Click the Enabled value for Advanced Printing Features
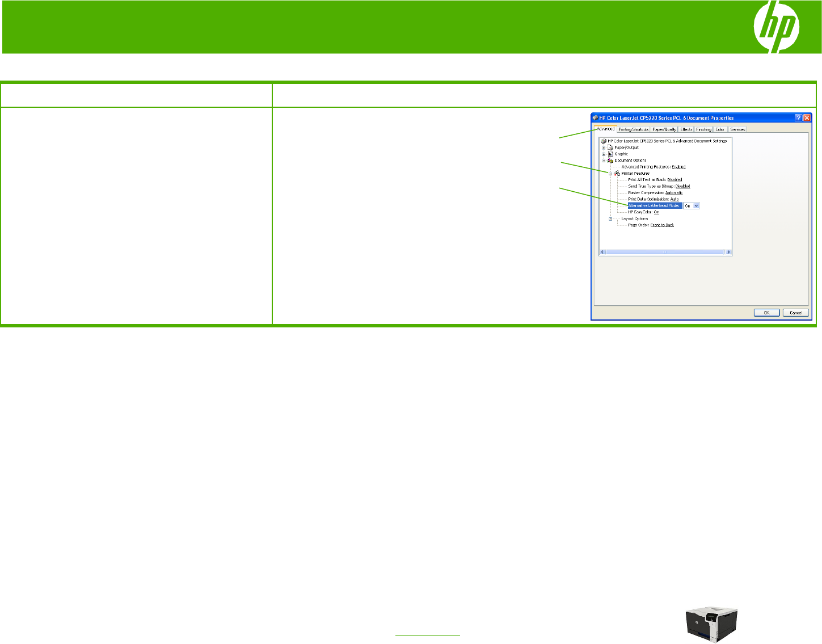Screen dimensions: 822x644 point(678,167)
